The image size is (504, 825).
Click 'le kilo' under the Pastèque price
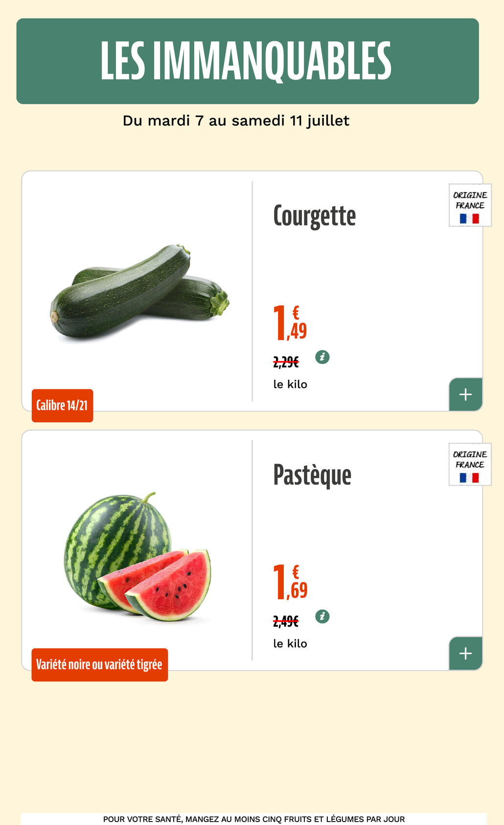[x=290, y=643]
